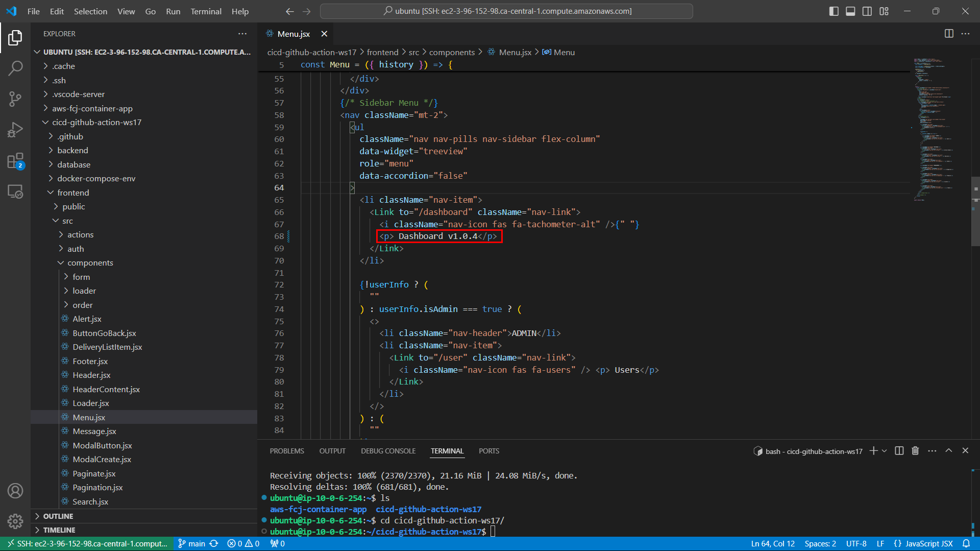Toggle primary side bar layout icon

click(834, 11)
